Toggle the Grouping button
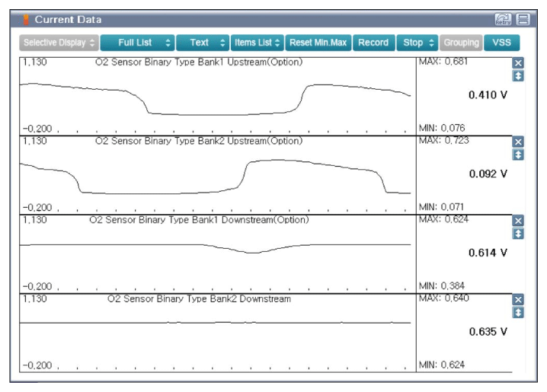 click(x=462, y=43)
